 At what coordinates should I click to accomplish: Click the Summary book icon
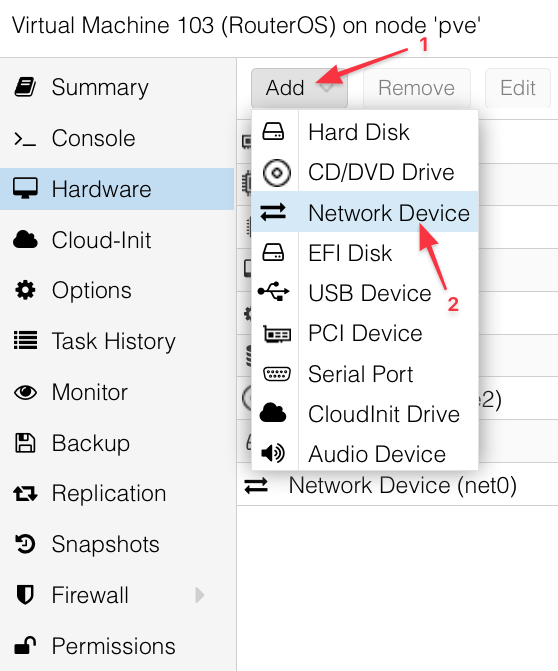click(x=25, y=87)
